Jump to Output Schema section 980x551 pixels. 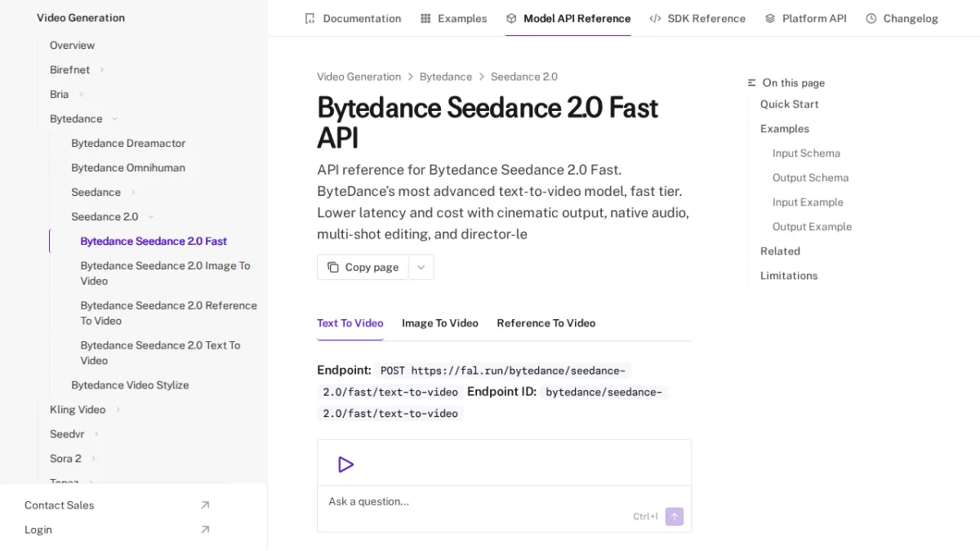pos(811,177)
